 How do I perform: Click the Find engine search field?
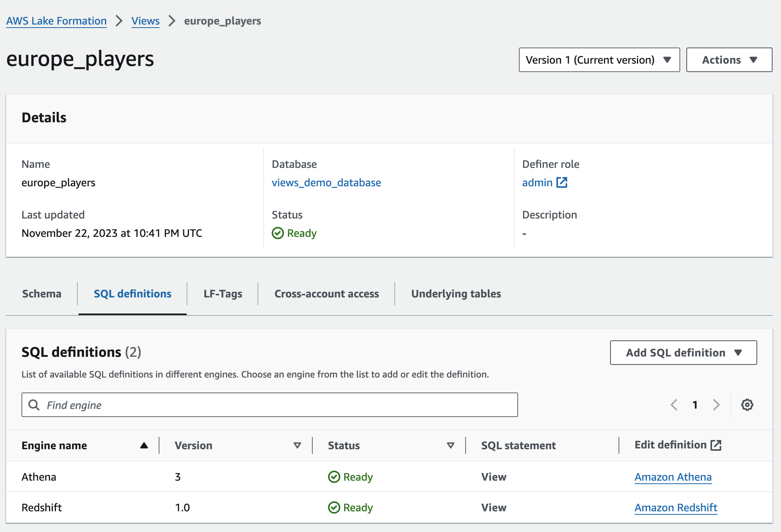(x=269, y=405)
